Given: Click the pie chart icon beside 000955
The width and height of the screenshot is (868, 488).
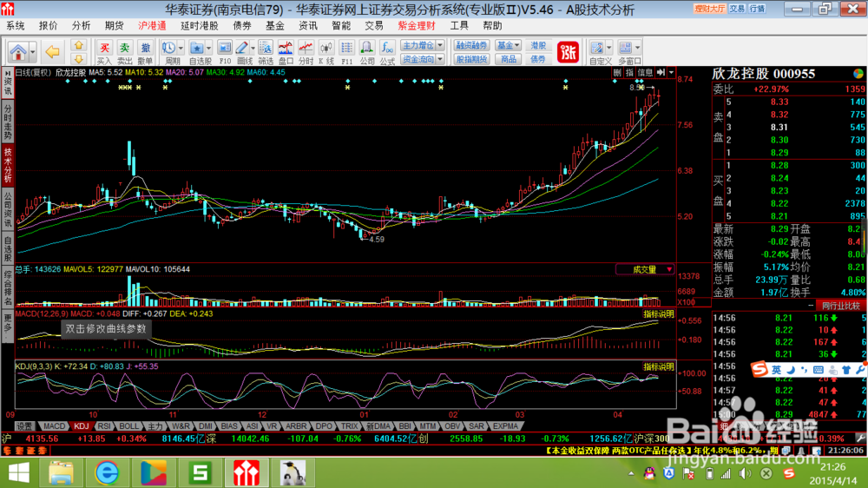Looking at the screenshot, I should point(858,74).
